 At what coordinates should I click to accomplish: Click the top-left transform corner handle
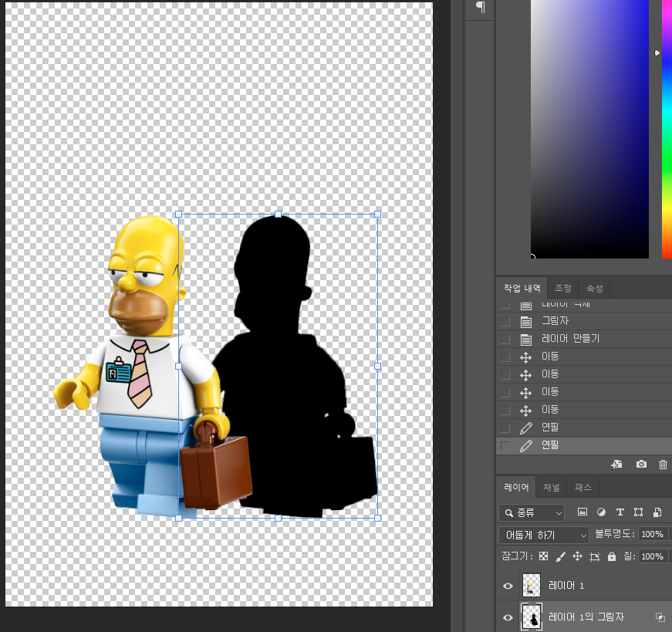click(x=179, y=214)
